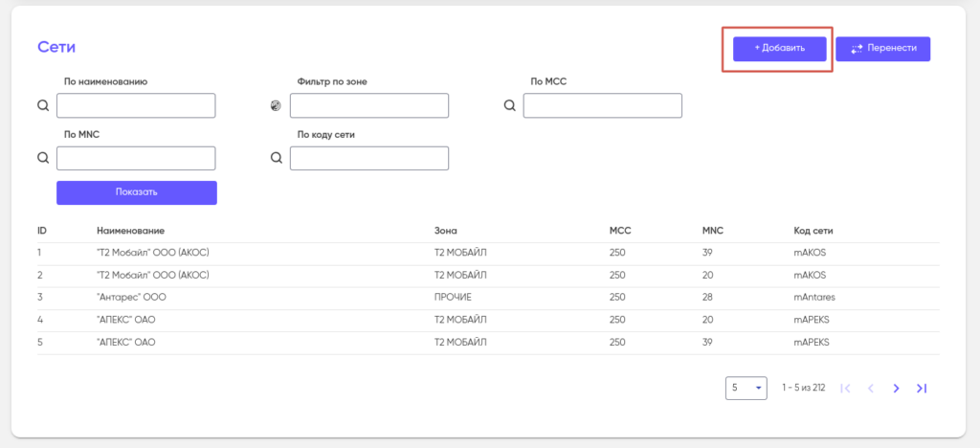Click the Показать filter button

pos(137,192)
